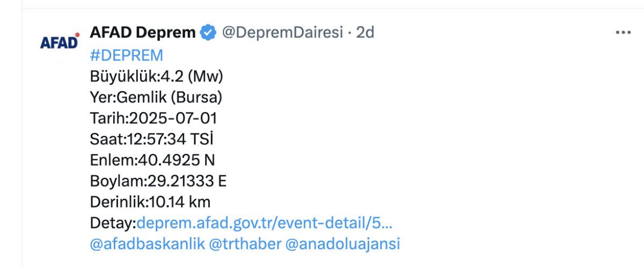This screenshot has height=267, width=644.
Task: Click the Yer:Gemlik (Bursa) line
Action: tap(156, 98)
